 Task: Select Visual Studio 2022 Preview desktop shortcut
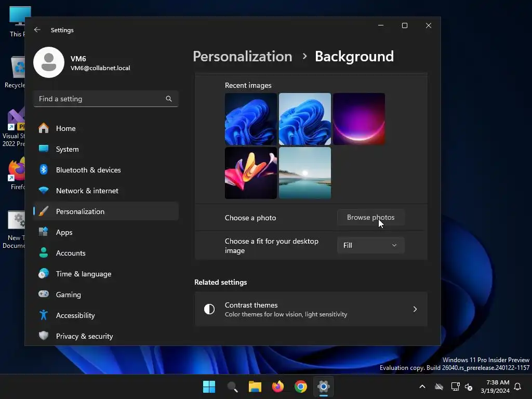pyautogui.click(x=14, y=128)
